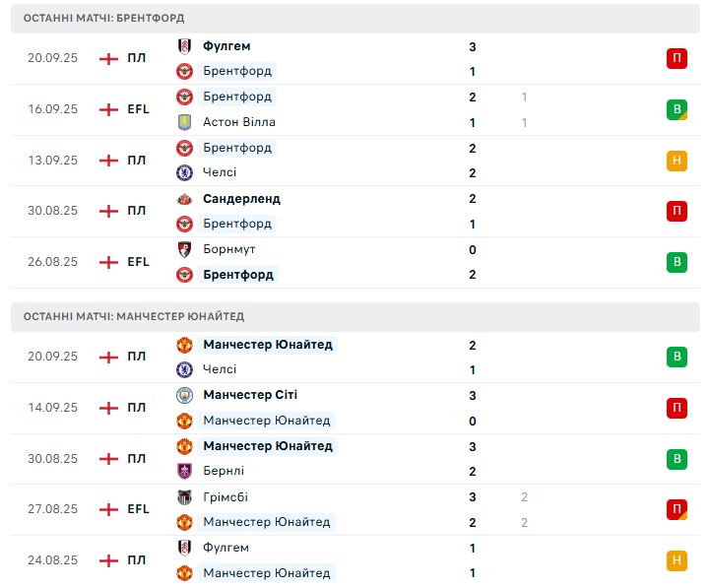This screenshot has width=709, height=588.
Task: Open the Астон Вілла team link
Action: click(239, 122)
